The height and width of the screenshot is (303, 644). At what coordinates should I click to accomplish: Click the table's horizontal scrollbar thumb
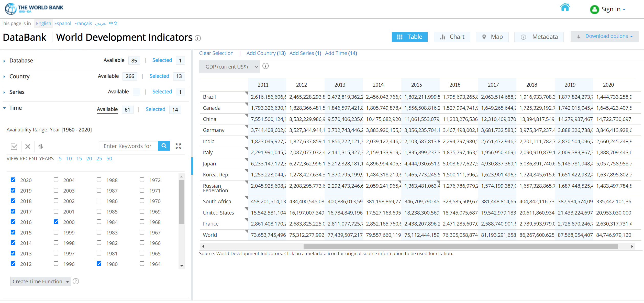tap(460, 246)
